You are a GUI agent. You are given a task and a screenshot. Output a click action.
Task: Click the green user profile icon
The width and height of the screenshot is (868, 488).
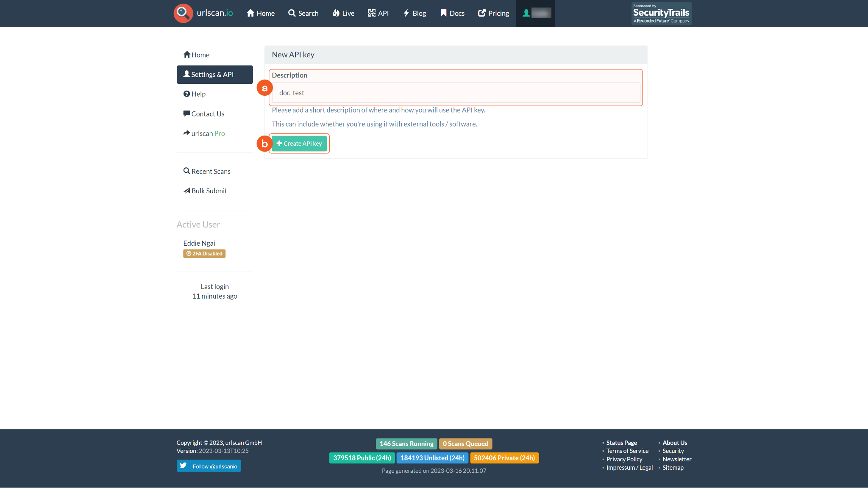click(x=526, y=13)
